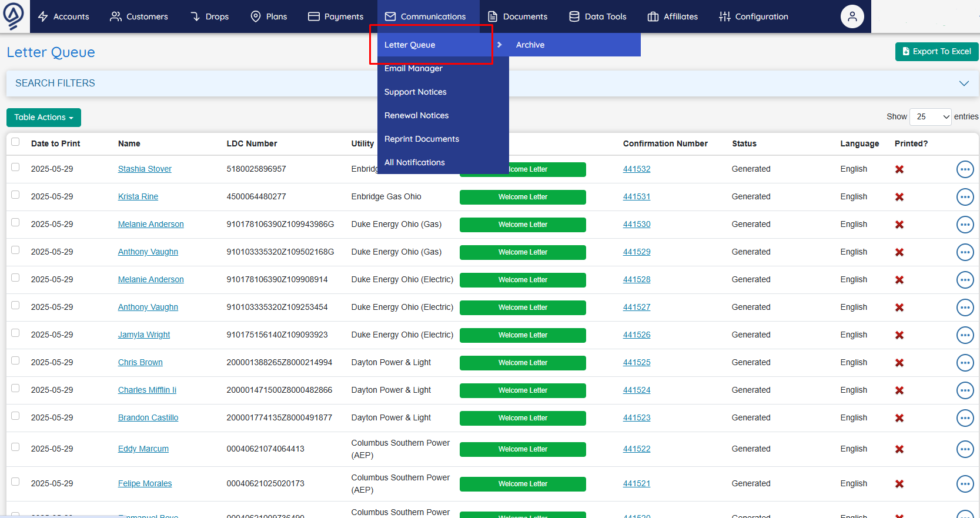Image resolution: width=980 pixels, height=518 pixels.
Task: Open row actions for confirmation 441528
Action: coord(965,280)
